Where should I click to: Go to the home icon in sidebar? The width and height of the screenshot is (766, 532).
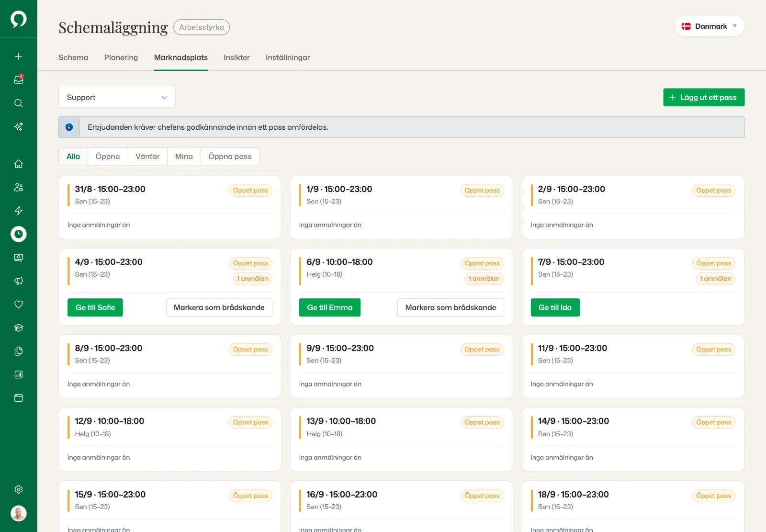[19, 164]
